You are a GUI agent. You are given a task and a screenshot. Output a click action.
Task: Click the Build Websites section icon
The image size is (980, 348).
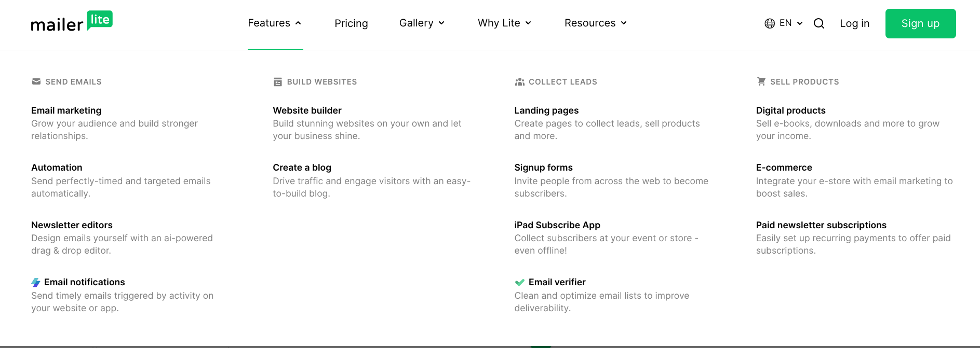(278, 82)
